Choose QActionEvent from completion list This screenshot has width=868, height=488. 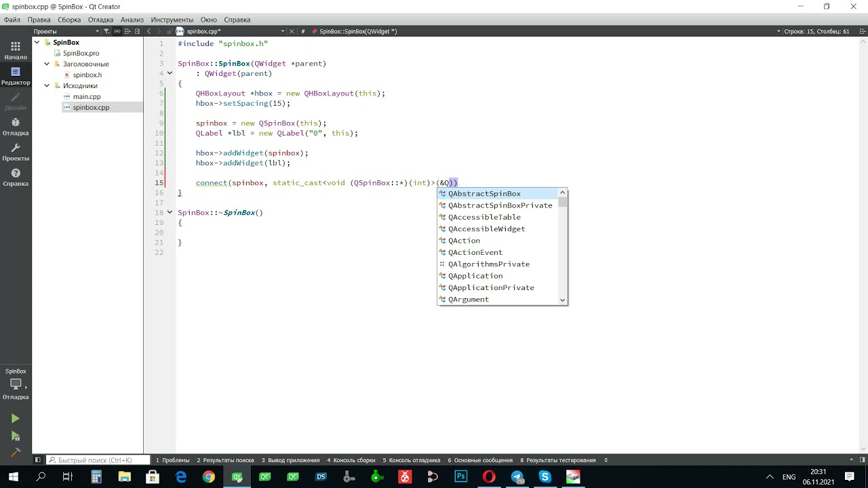[x=498, y=252]
